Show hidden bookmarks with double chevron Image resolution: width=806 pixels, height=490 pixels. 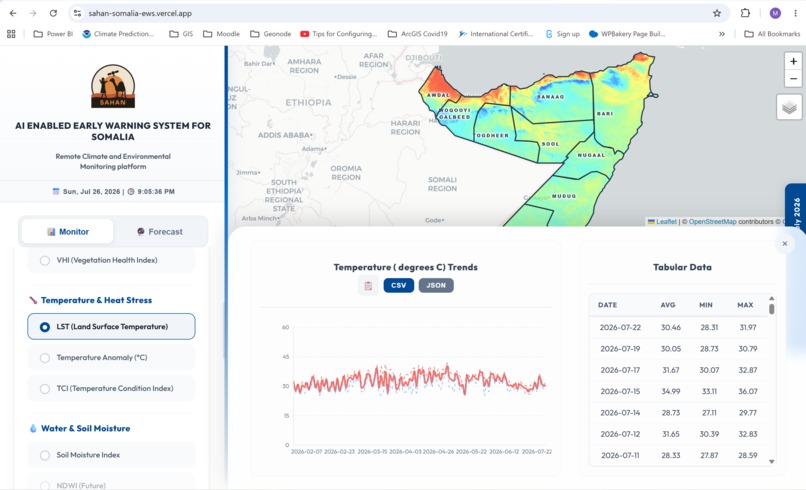[x=722, y=34]
